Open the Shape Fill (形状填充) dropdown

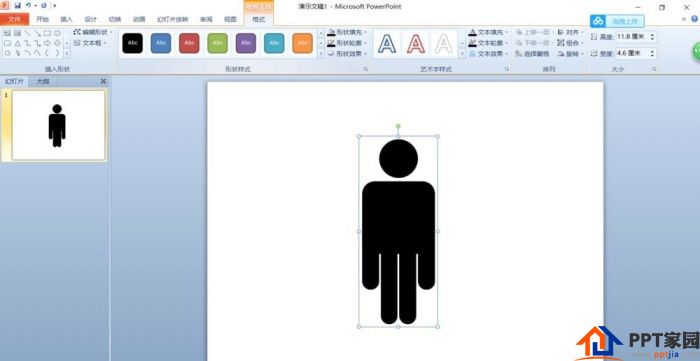[346, 33]
